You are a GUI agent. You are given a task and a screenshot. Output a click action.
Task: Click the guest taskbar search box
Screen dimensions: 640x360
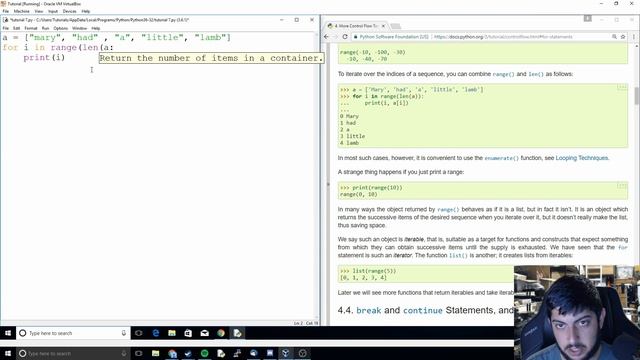(73, 333)
